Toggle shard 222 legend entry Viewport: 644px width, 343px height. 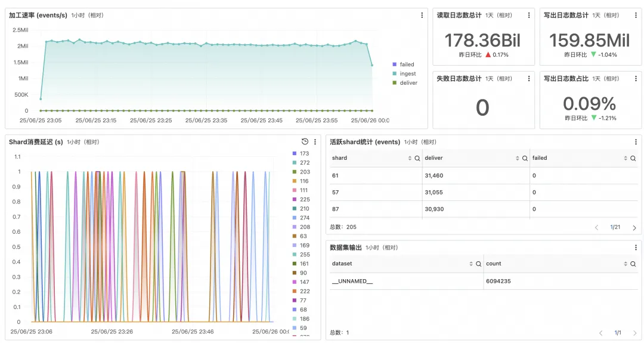[x=301, y=291]
